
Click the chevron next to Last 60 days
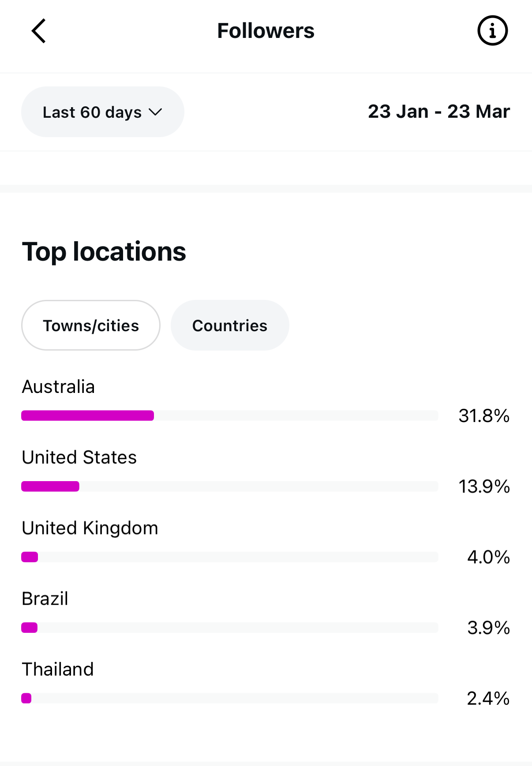(x=155, y=112)
